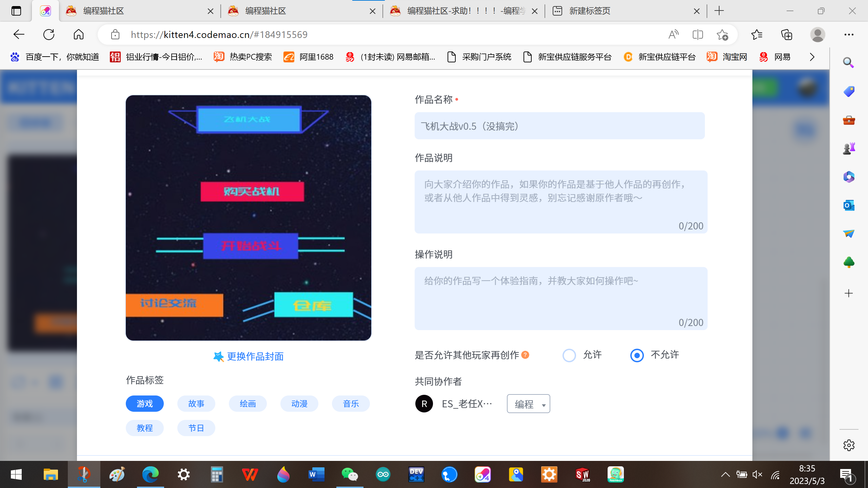Open WeChat from the taskbar
The width and height of the screenshot is (868, 488).
click(x=350, y=474)
